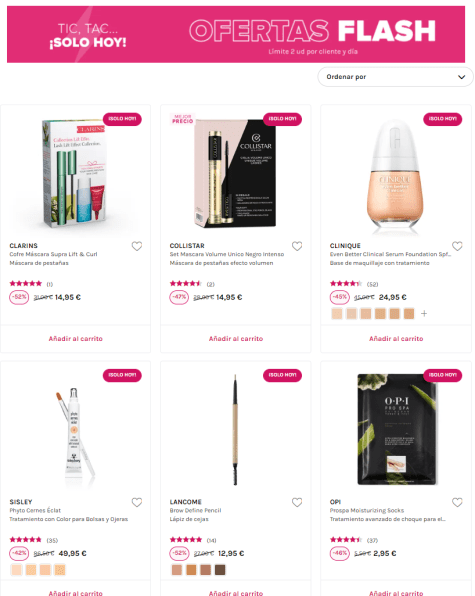Screen dimensions: 475x596
Task: Save Sisley Phyto Cernes Éclat to favorites
Action: click(137, 502)
